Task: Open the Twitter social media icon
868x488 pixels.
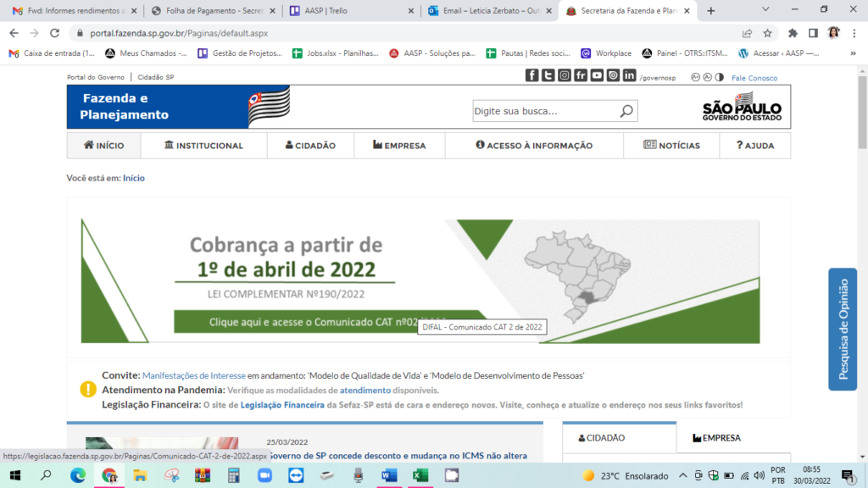Action: [548, 75]
